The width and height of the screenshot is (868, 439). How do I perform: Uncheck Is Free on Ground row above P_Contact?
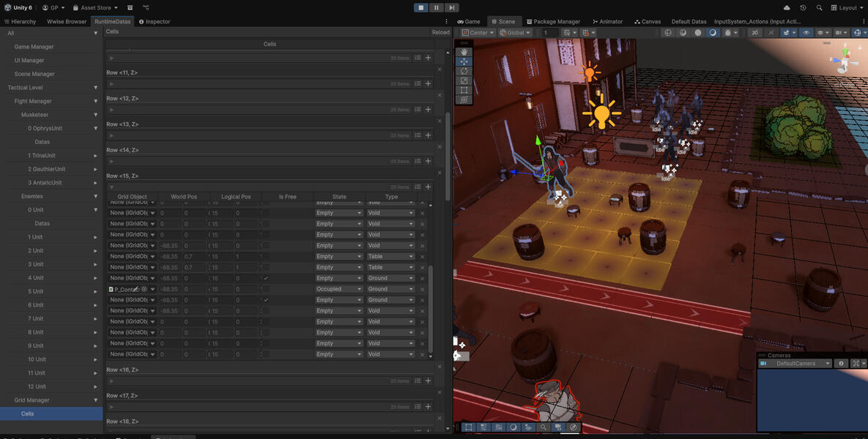(x=266, y=278)
